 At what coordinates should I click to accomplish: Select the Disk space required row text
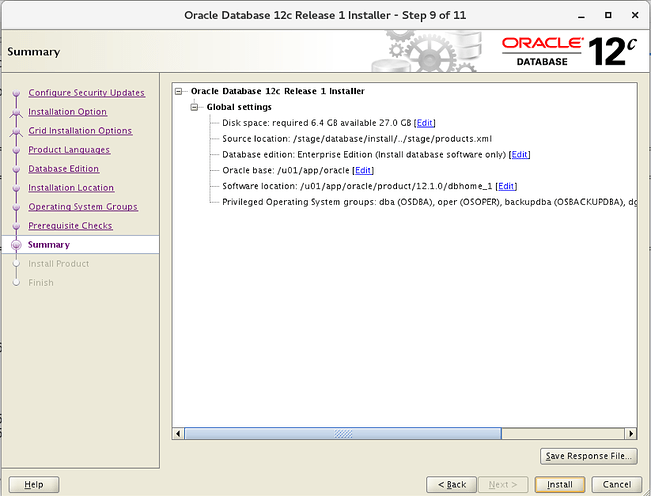[x=317, y=123]
